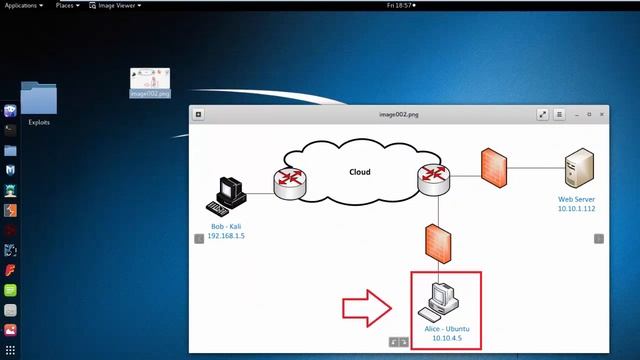Open the Image Viewer app menu
Screen dimensions: 640x360
coord(115,5)
